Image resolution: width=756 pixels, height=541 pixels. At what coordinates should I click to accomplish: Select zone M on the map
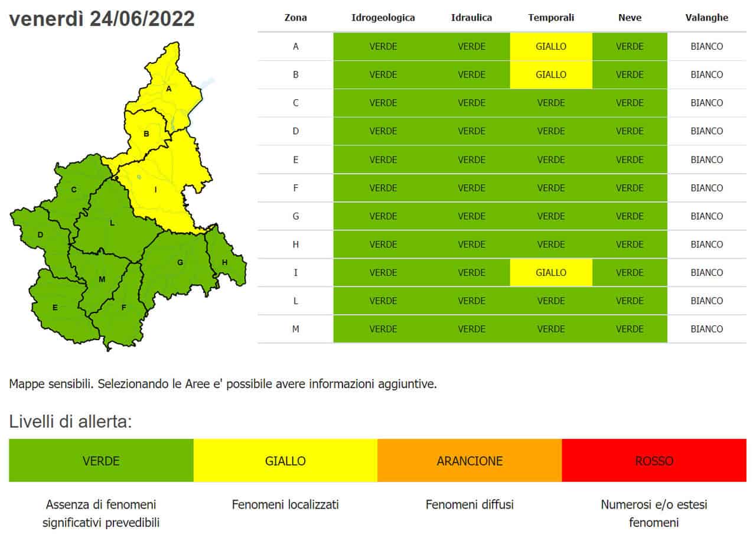pyautogui.click(x=102, y=279)
